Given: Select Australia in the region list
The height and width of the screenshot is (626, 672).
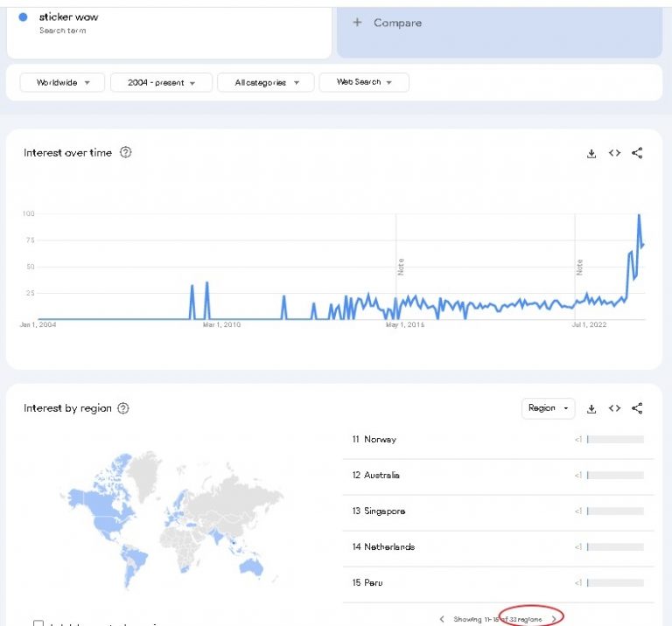Looking at the screenshot, I should coord(499,476).
